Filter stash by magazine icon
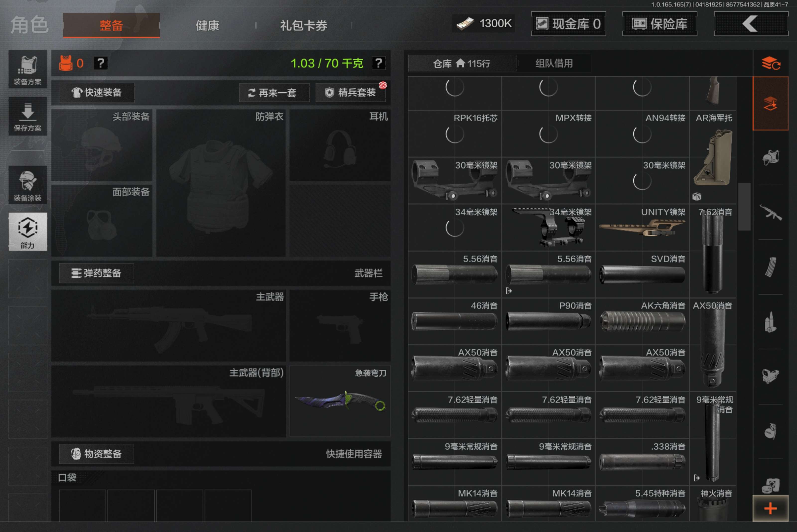Viewport: 797px width, 532px height. tap(770, 267)
